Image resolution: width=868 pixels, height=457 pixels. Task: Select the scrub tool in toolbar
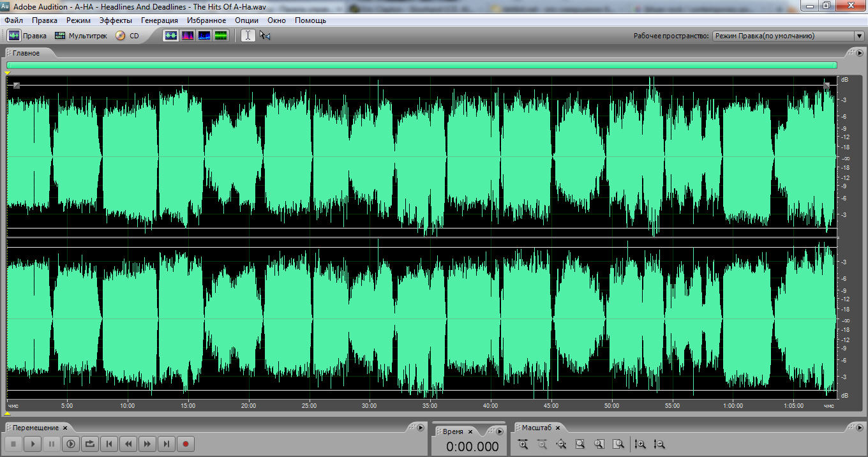pos(265,36)
